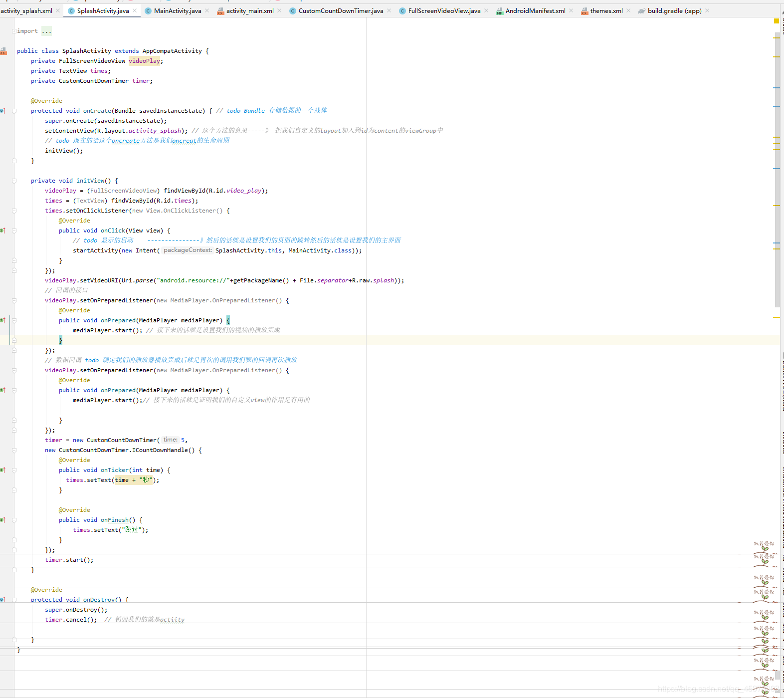Click the splash raw resource reference
Screen dimensions: 784x698
(384, 280)
